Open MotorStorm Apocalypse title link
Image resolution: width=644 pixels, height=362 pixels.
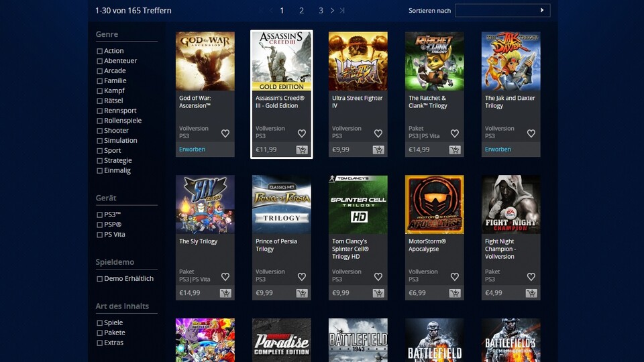point(427,245)
